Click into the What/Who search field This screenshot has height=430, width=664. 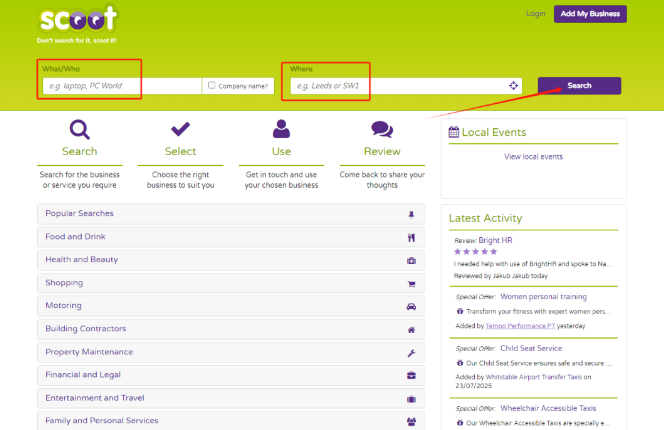(x=122, y=86)
